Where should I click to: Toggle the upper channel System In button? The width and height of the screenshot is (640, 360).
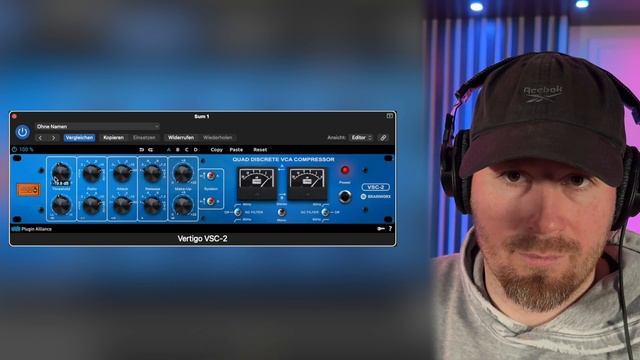click(x=211, y=176)
